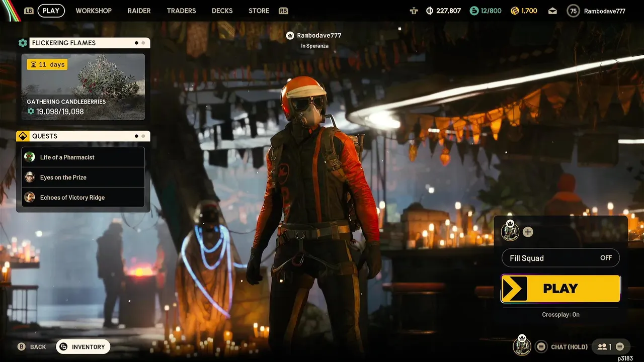Open the Echoes of Victory Ridge quest
Screen dimensions: 644x362
click(83, 197)
